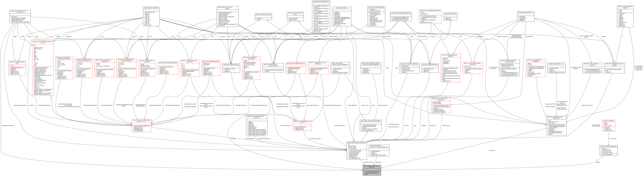Open the LateralAccelerationReference node
This screenshot has height=176, width=644.
click(318, 68)
